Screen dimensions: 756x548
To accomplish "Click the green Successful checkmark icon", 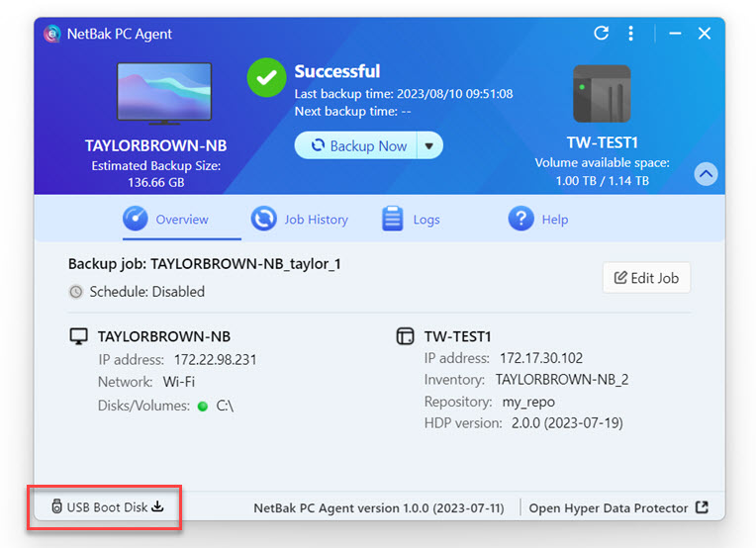I will tap(266, 77).
